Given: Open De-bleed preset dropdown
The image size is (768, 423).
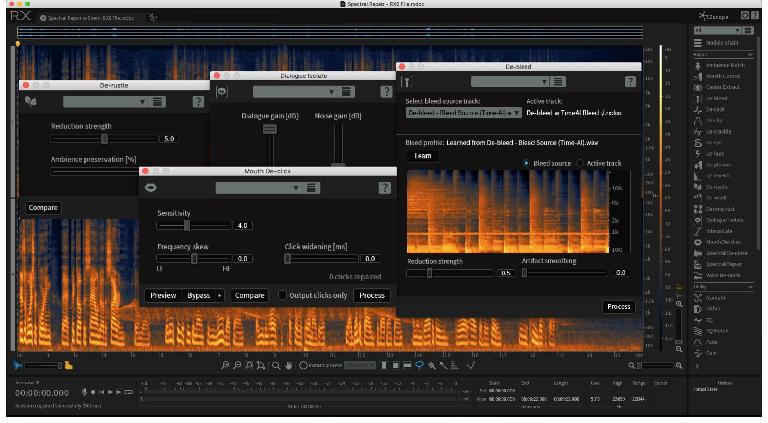Looking at the screenshot, I should 510,82.
